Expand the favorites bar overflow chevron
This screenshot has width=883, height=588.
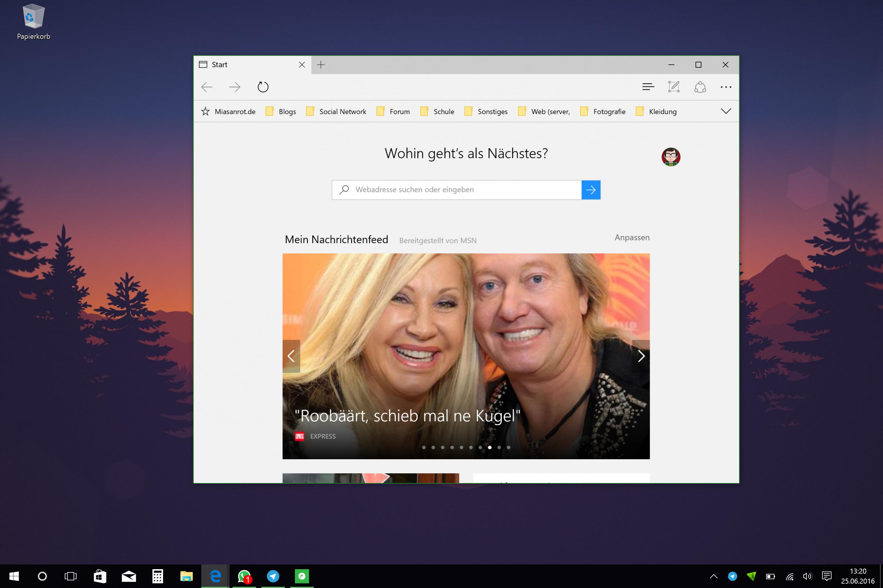click(x=726, y=111)
